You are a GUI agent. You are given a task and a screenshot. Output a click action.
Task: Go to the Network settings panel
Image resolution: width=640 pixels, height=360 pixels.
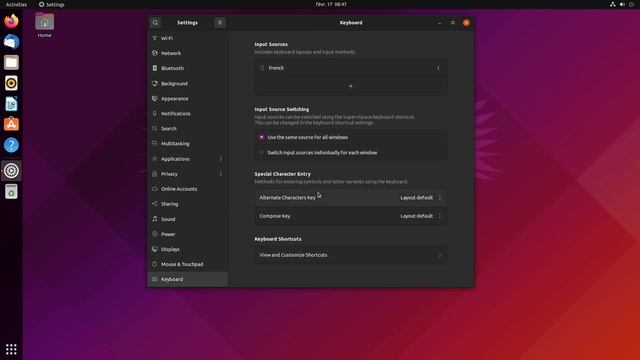point(188,53)
